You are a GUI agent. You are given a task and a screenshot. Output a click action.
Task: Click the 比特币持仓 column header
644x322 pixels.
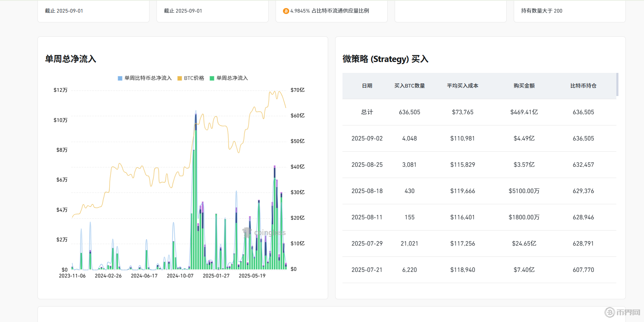[x=583, y=86]
